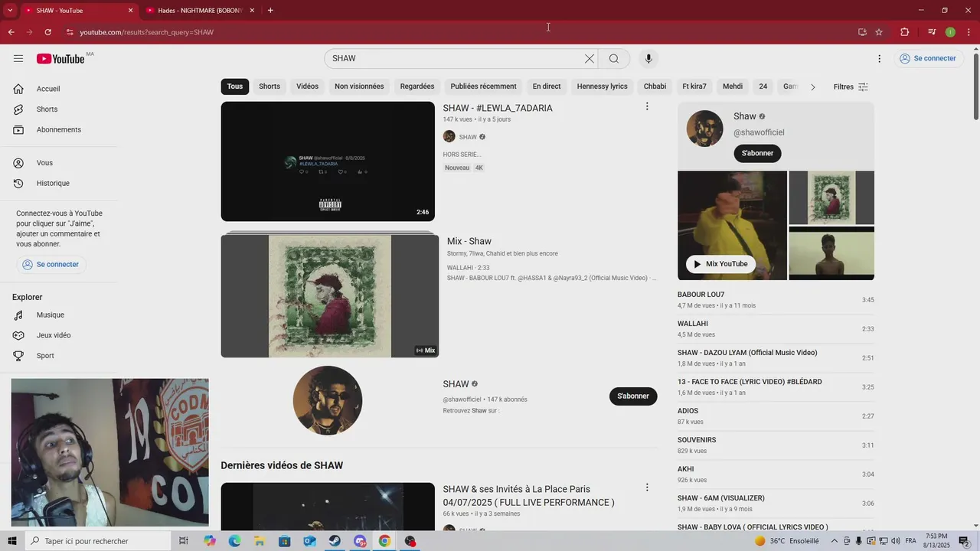The height and width of the screenshot is (551, 980).
Task: Subscribe to SHAW channel result
Action: [633, 396]
